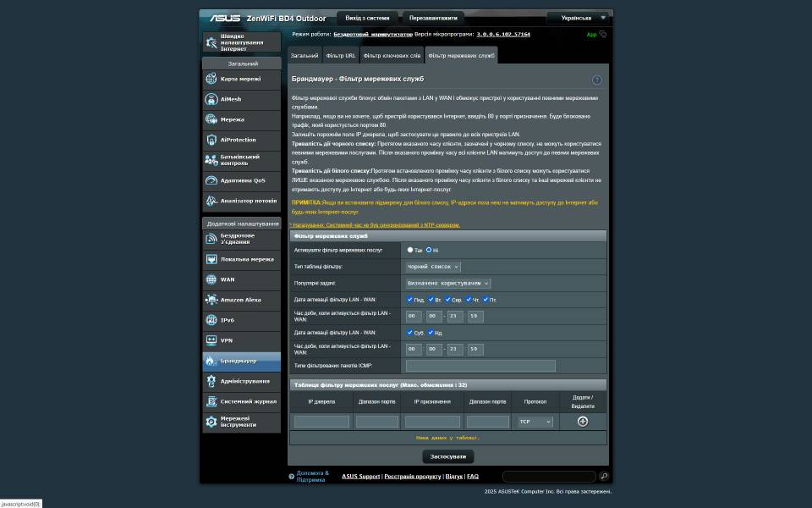Open Адаптивна QoS in sidebar
The image size is (812, 508).
(241, 180)
